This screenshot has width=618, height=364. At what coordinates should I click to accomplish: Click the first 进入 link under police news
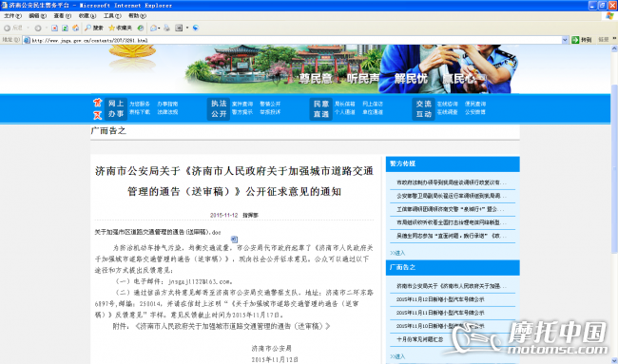397,253
